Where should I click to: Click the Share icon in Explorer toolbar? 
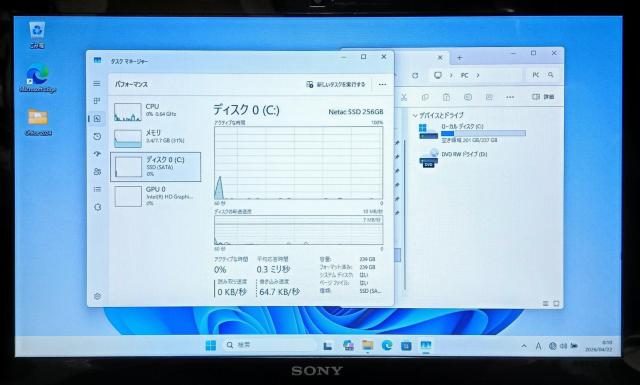(x=489, y=97)
